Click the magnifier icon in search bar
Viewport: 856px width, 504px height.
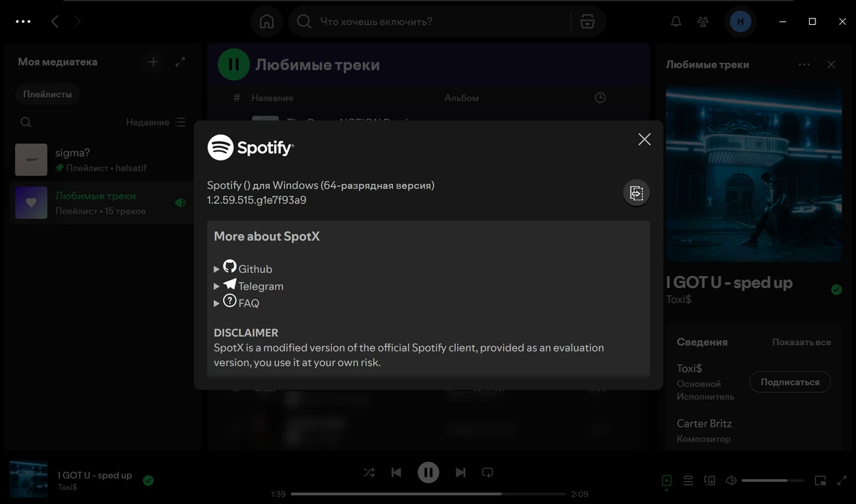pos(304,21)
